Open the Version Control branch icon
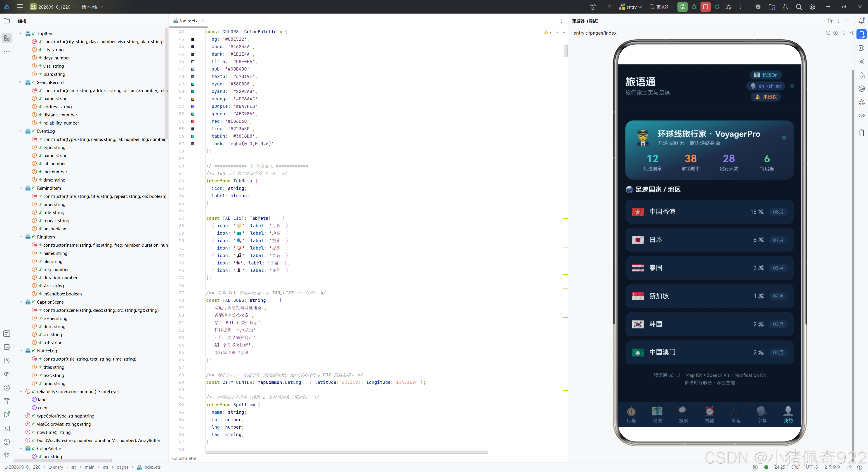Image resolution: width=868 pixels, height=472 pixels. (7, 455)
